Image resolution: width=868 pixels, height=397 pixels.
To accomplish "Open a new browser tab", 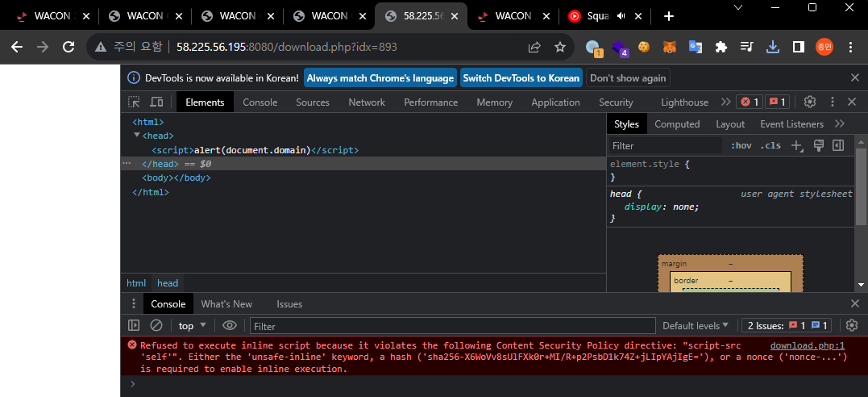I will (x=669, y=16).
